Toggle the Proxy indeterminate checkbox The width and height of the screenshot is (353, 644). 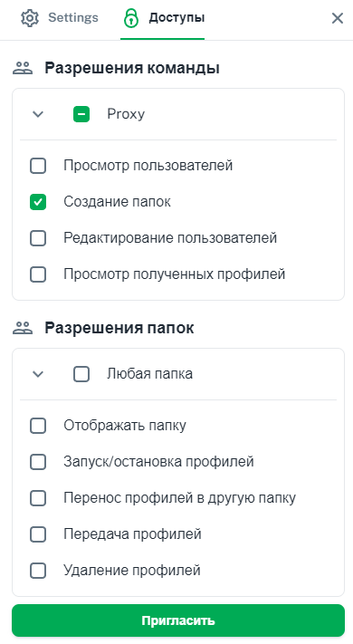point(81,114)
